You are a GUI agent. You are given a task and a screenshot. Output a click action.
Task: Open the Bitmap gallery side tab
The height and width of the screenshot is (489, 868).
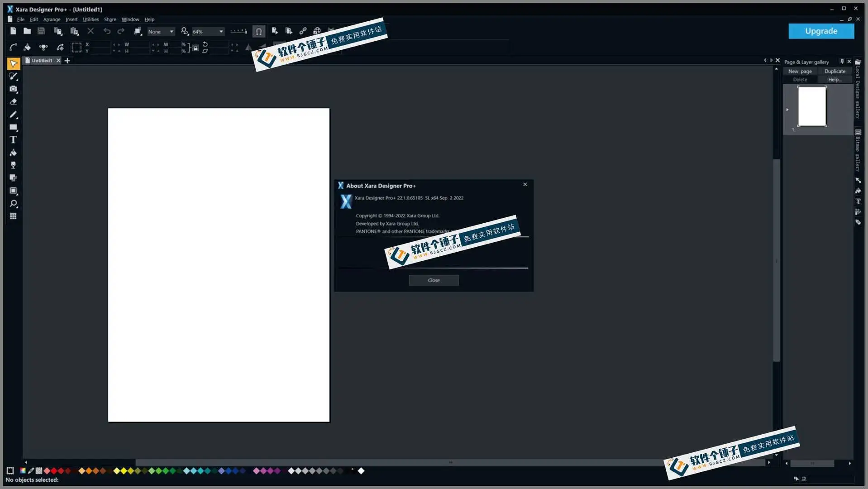858,152
